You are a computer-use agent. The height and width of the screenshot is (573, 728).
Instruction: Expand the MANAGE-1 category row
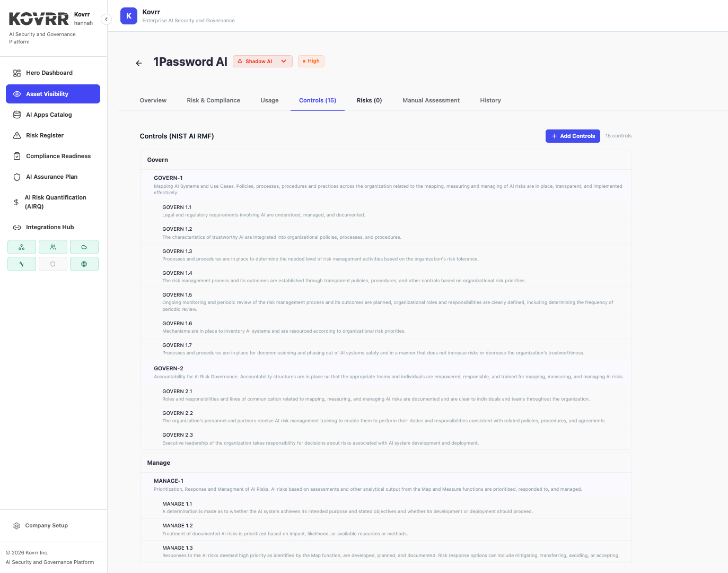pyautogui.click(x=386, y=485)
